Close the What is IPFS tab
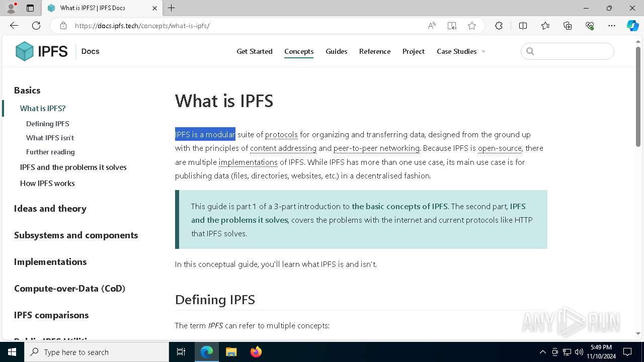The image size is (644, 362). pyautogui.click(x=154, y=8)
